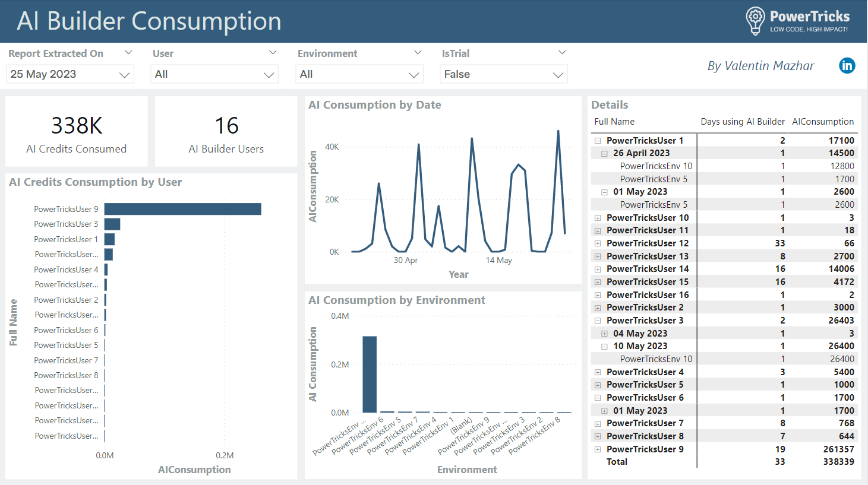
Task: Open the LinkedIn profile icon
Action: point(847,65)
